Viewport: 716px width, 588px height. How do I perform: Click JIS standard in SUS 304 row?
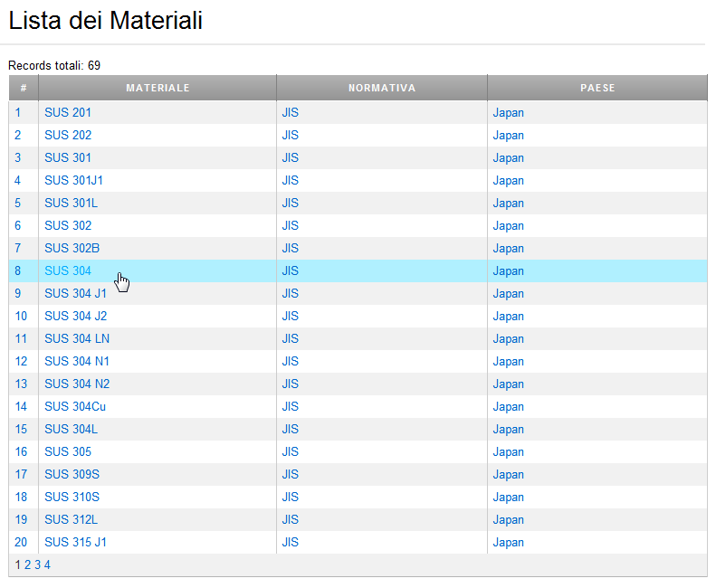pos(290,270)
